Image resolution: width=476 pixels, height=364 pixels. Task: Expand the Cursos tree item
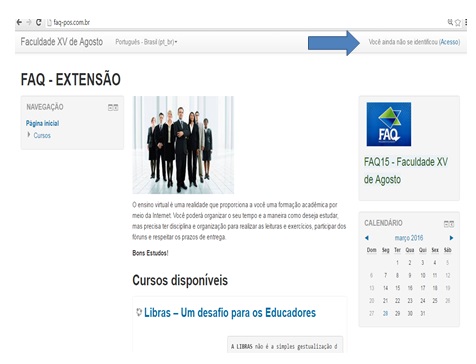29,135
